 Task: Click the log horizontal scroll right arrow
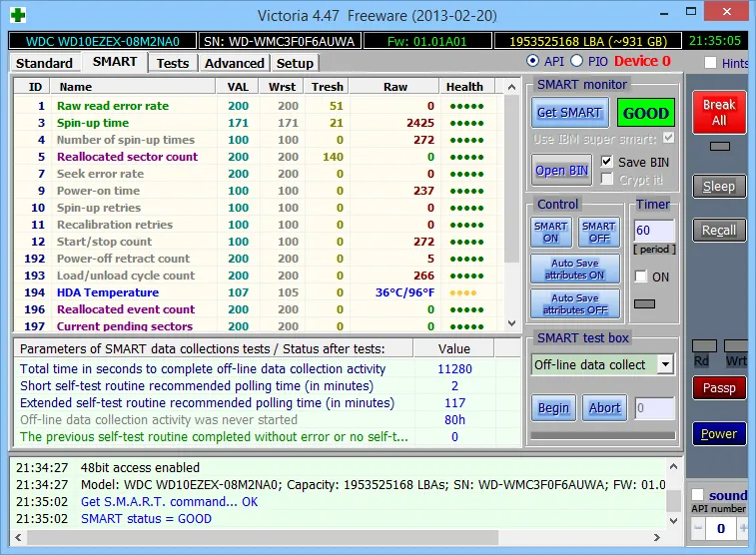pyautogui.click(x=657, y=537)
